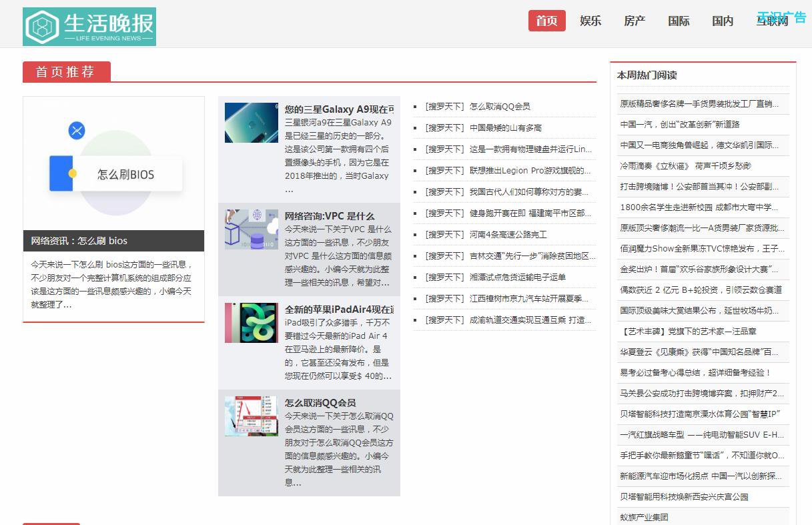
Task: Open the 房产 navigation item
Action: coord(635,21)
